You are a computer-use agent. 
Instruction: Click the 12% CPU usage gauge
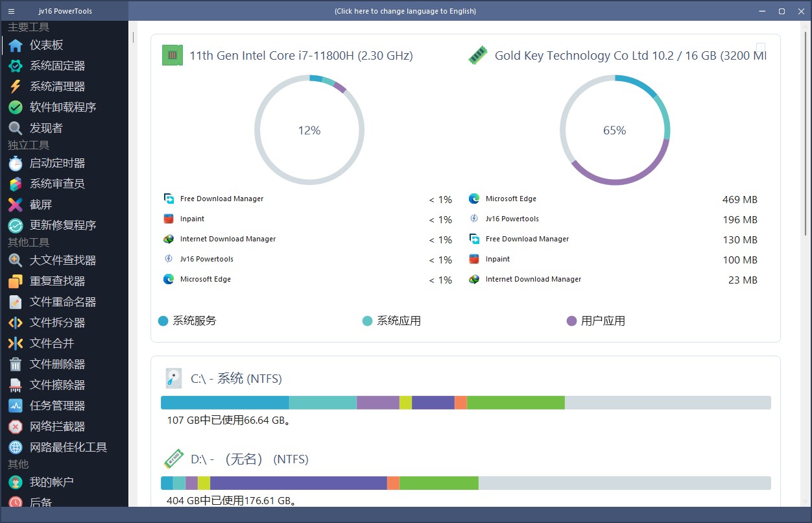(309, 130)
